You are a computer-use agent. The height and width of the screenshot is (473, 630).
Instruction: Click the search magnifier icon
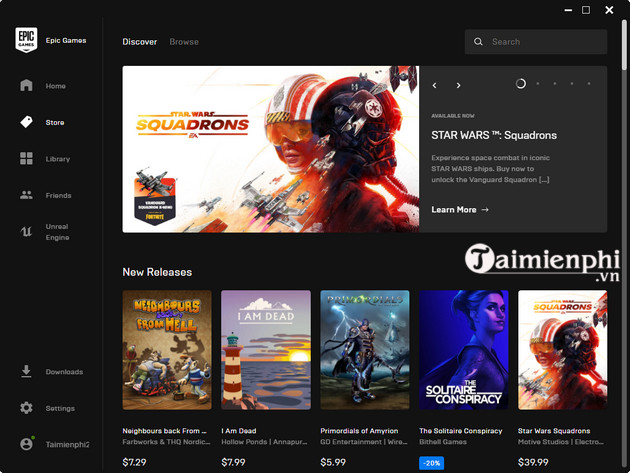(x=478, y=41)
